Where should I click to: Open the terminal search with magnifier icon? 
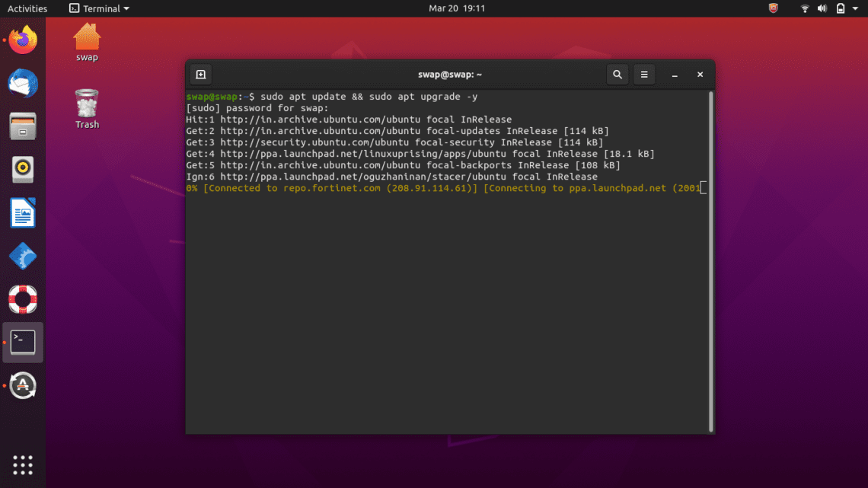coord(617,75)
